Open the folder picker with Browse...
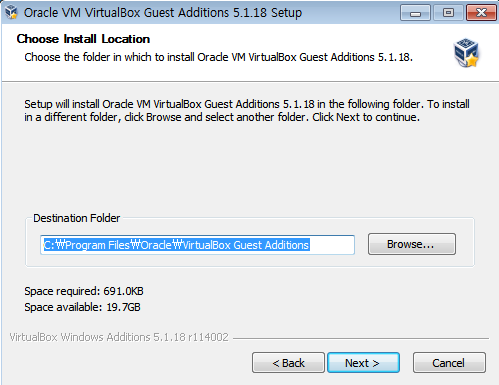Screen dimensions: 499x385 coord(412,244)
